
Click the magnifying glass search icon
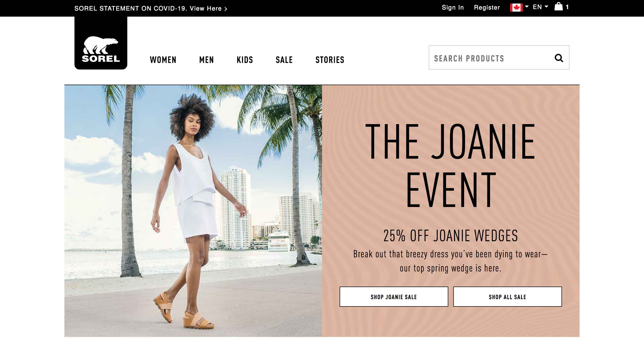(559, 58)
